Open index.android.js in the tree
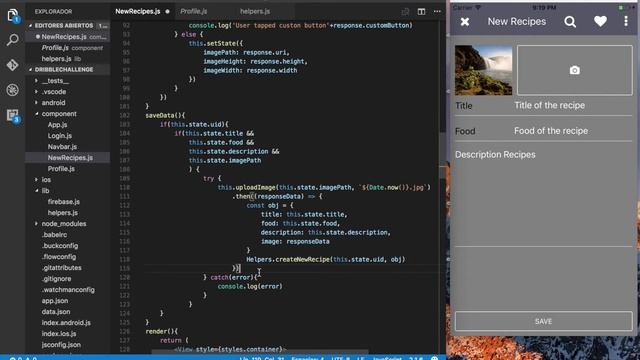 (66, 323)
